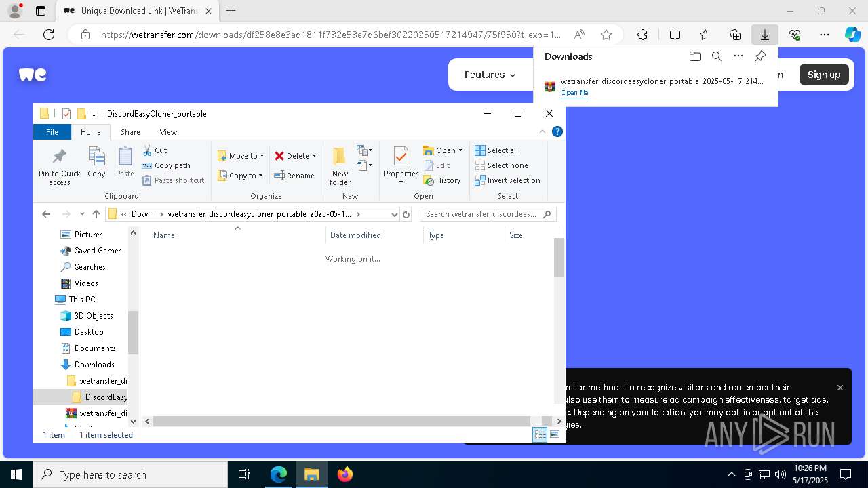Select Cut in Clipboard group
Viewport: 868px width, 488px height.
tap(155, 150)
